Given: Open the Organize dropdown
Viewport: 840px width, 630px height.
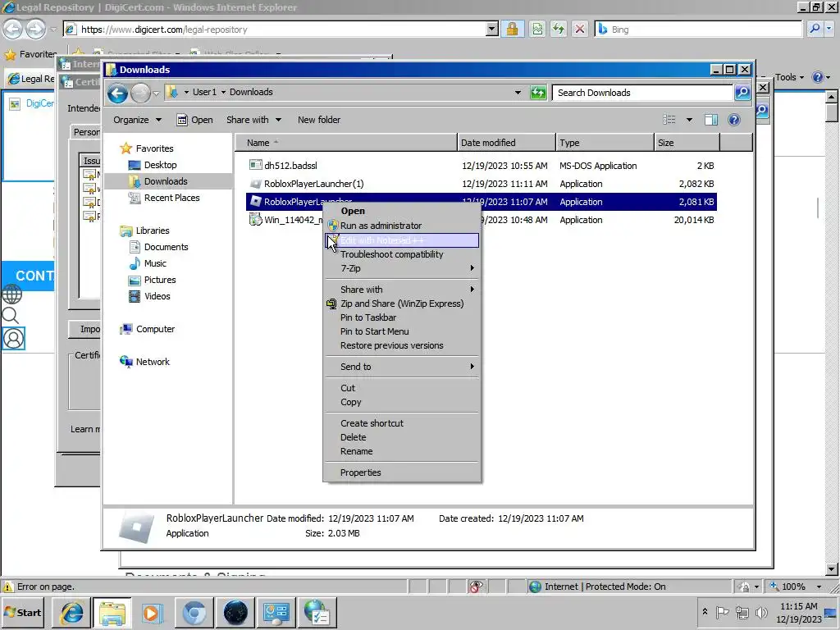Looking at the screenshot, I should [137, 120].
